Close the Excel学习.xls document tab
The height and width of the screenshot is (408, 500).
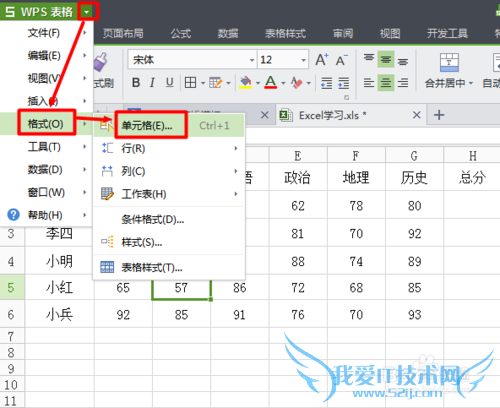(x=417, y=115)
